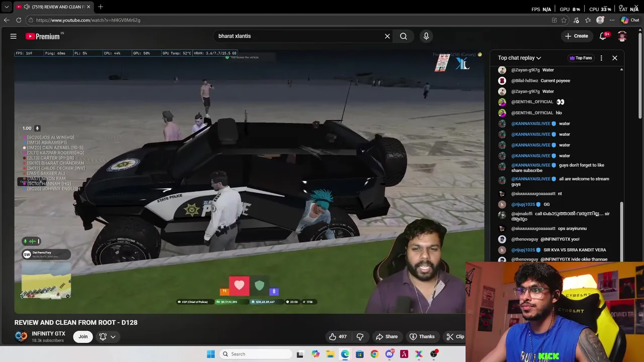
Task: Join the INFINITY GTX channel membership
Action: click(83, 337)
